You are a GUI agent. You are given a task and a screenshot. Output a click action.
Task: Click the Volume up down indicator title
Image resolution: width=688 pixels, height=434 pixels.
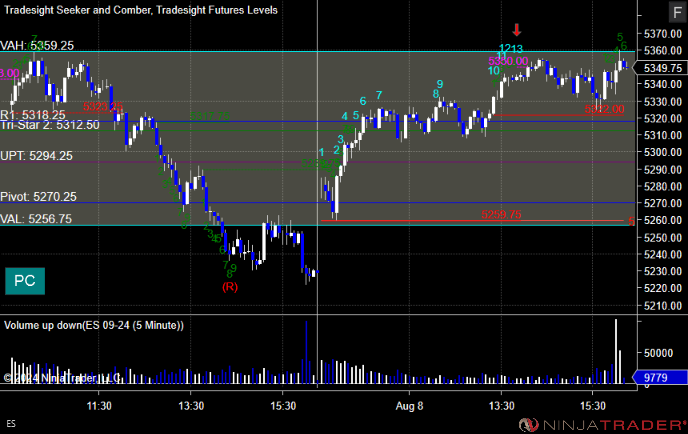(94, 326)
